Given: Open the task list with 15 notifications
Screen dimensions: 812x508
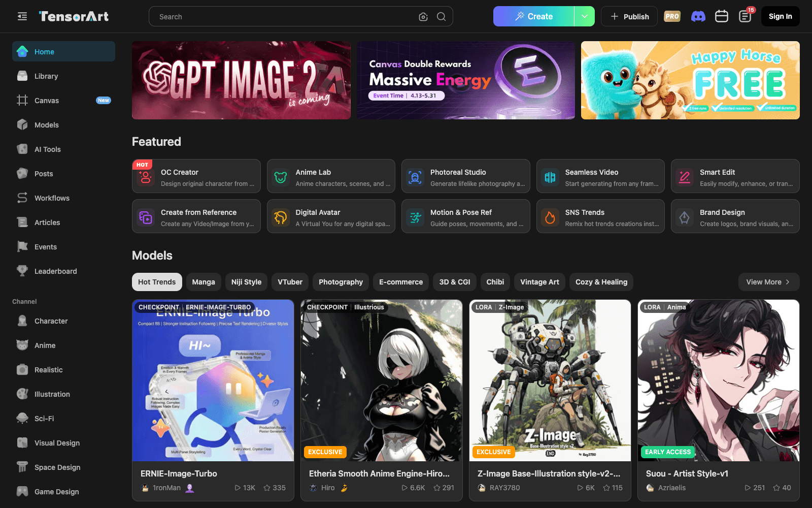Looking at the screenshot, I should tap(745, 16).
